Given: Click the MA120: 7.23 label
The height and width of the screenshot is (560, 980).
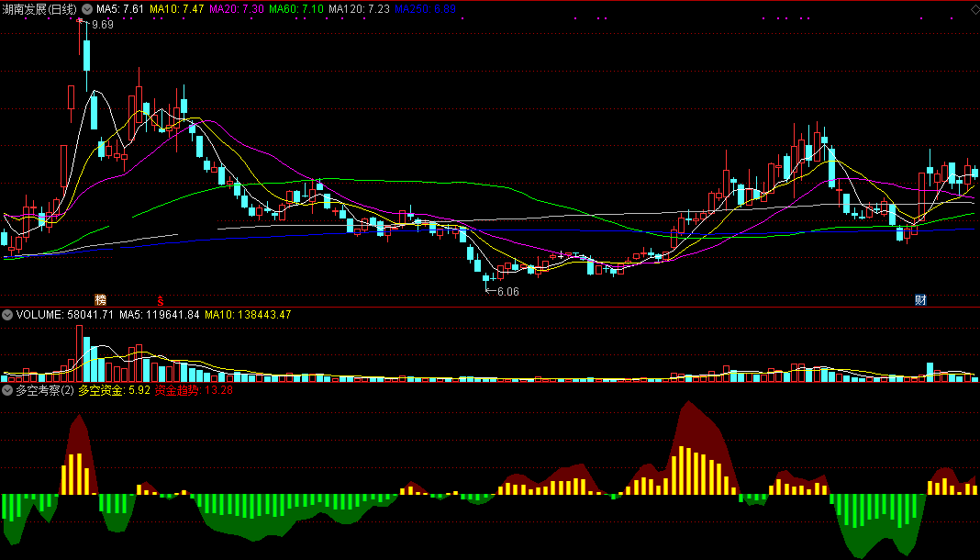Looking at the screenshot, I should point(360,9).
